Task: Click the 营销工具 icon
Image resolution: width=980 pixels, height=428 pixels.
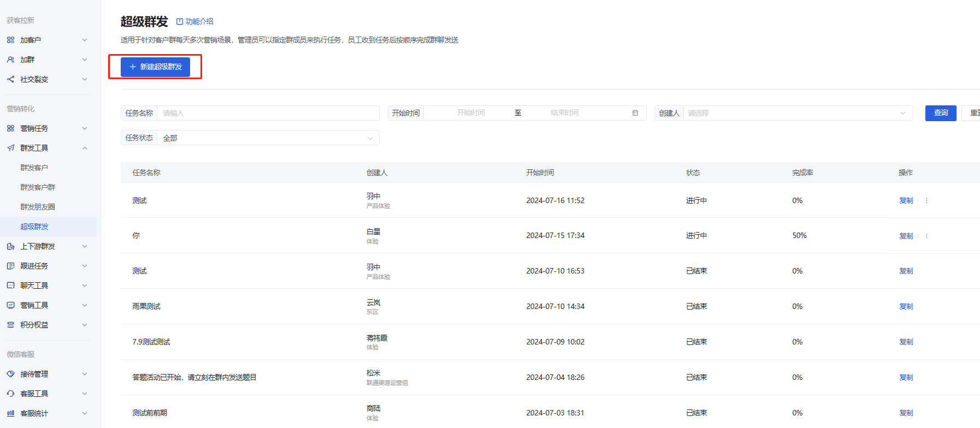Action: point(10,305)
